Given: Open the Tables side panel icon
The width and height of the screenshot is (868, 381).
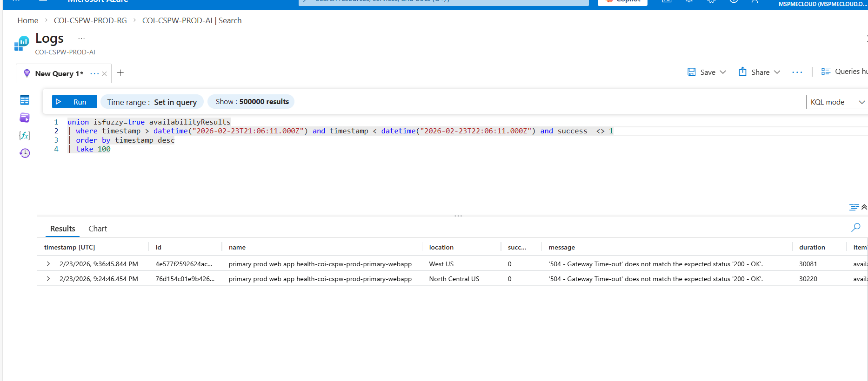Looking at the screenshot, I should tap(25, 100).
